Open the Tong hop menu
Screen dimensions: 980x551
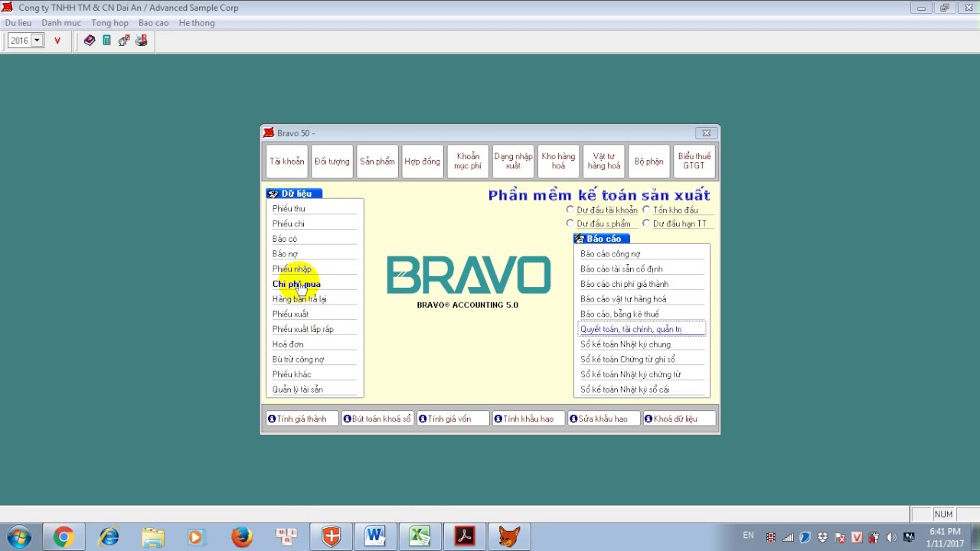click(x=110, y=23)
